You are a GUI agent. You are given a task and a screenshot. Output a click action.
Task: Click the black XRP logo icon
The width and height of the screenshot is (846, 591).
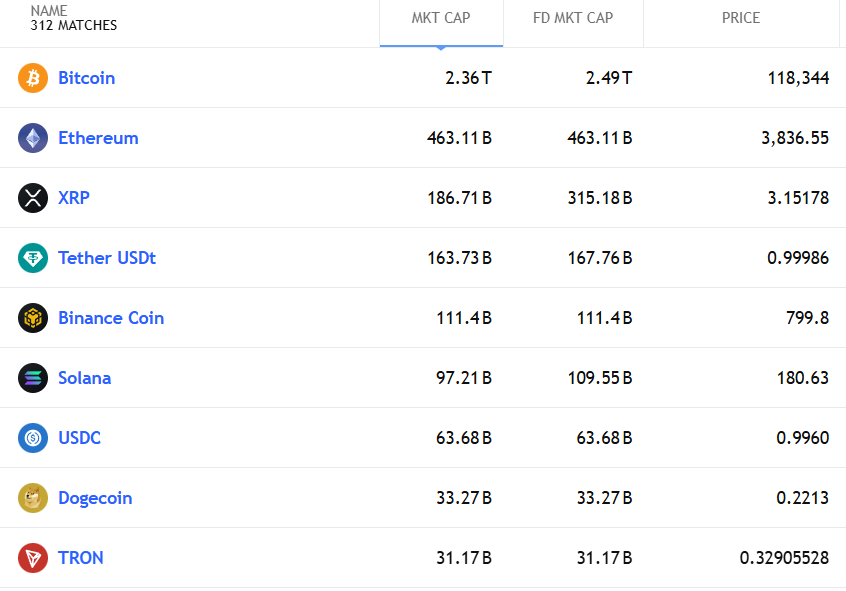click(33, 198)
